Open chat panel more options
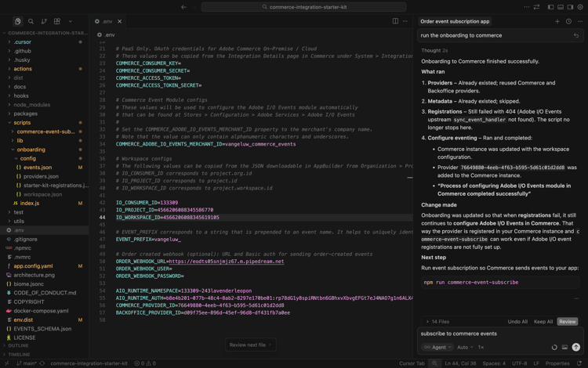This screenshot has height=368, width=588. pos(580,21)
